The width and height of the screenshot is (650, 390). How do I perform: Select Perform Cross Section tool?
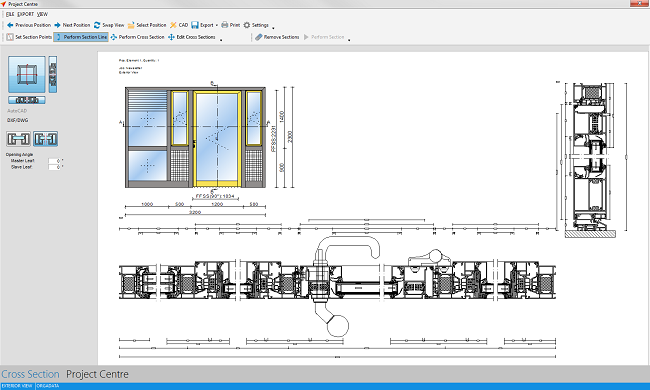click(x=137, y=37)
